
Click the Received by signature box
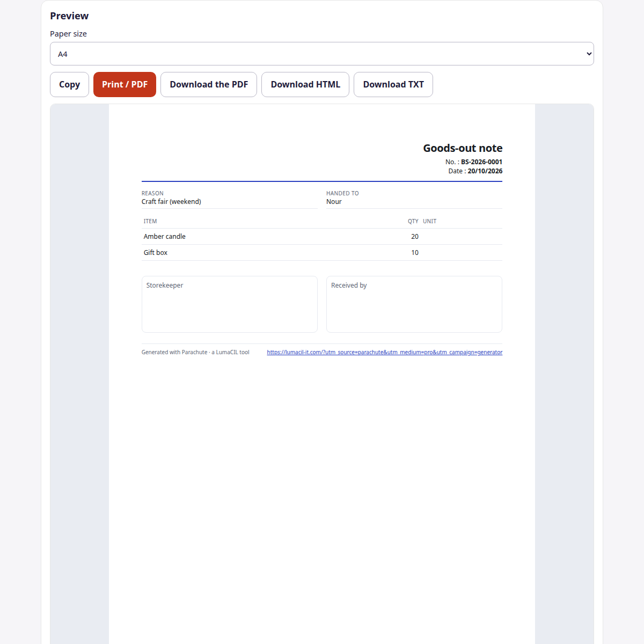414,304
